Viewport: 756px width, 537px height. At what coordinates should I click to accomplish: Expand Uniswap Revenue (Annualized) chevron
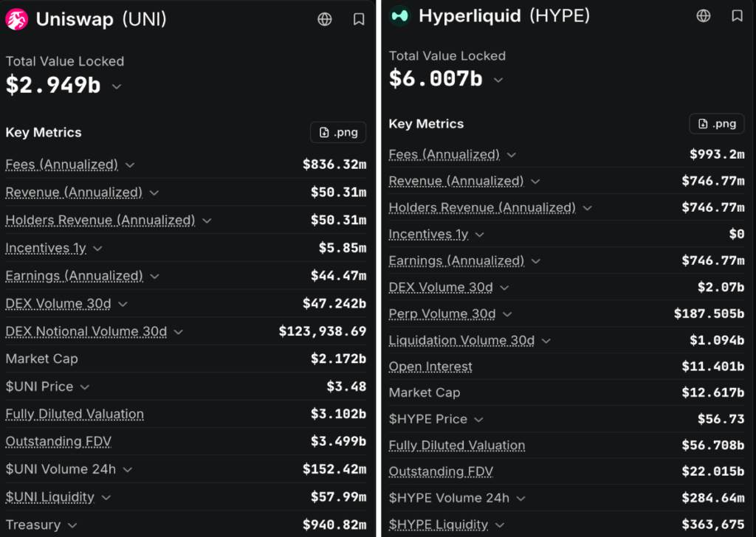[x=154, y=193]
